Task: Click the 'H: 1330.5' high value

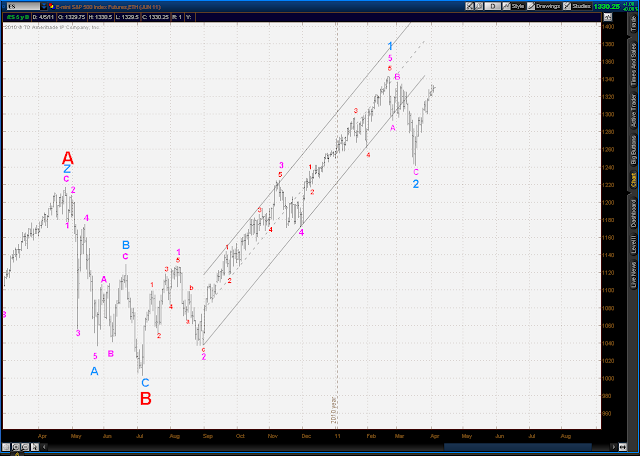Action: [98, 17]
